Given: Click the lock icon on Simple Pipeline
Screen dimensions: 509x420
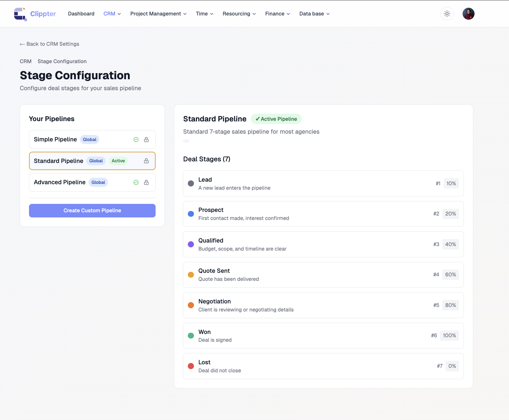Looking at the screenshot, I should point(146,139).
